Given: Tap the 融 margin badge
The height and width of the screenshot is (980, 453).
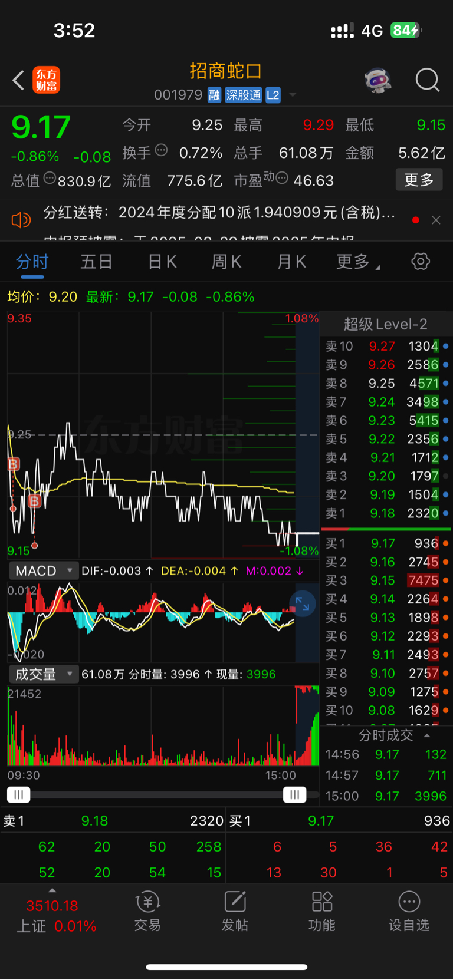Looking at the screenshot, I should [x=214, y=95].
